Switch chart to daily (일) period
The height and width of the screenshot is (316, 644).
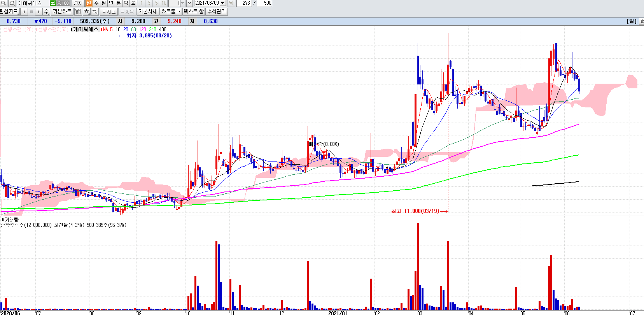89,3
